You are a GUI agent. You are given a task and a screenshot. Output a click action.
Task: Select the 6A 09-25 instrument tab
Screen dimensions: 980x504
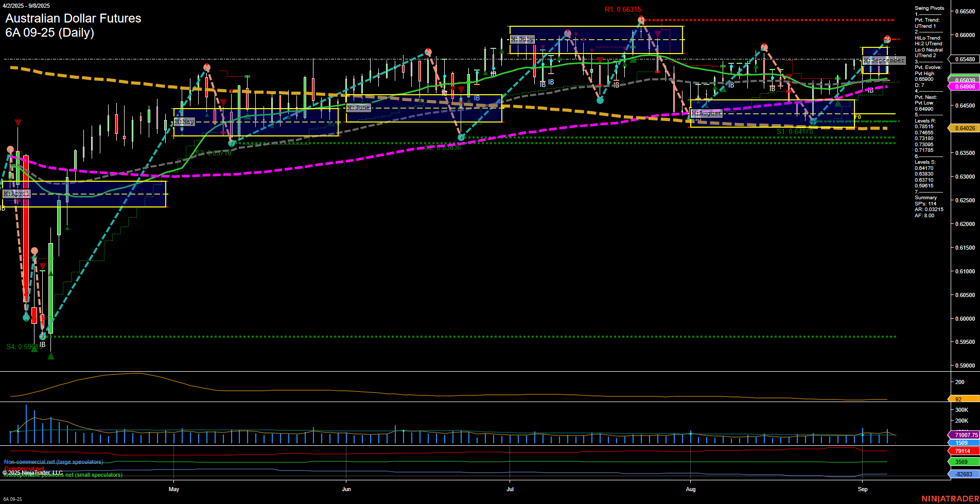pos(14,498)
